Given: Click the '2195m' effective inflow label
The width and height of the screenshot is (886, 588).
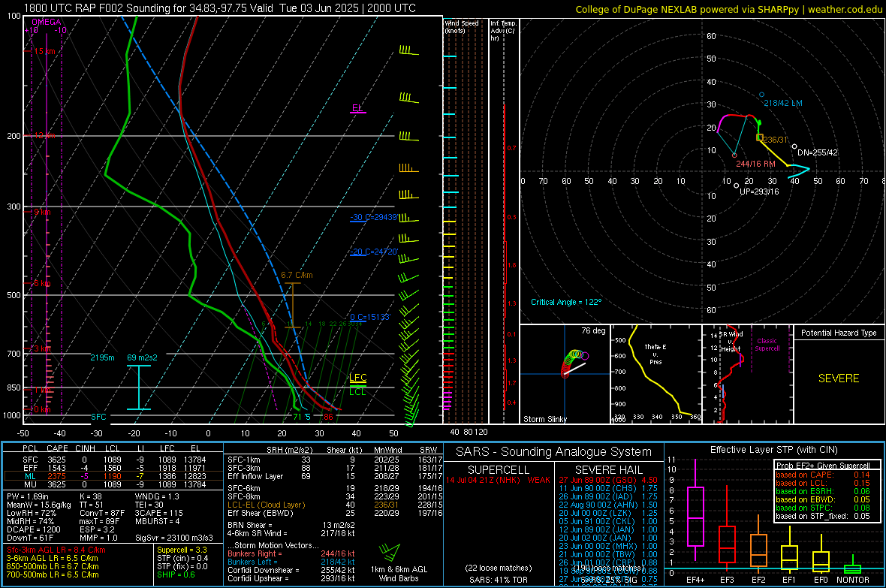Looking at the screenshot, I should click(x=102, y=357).
